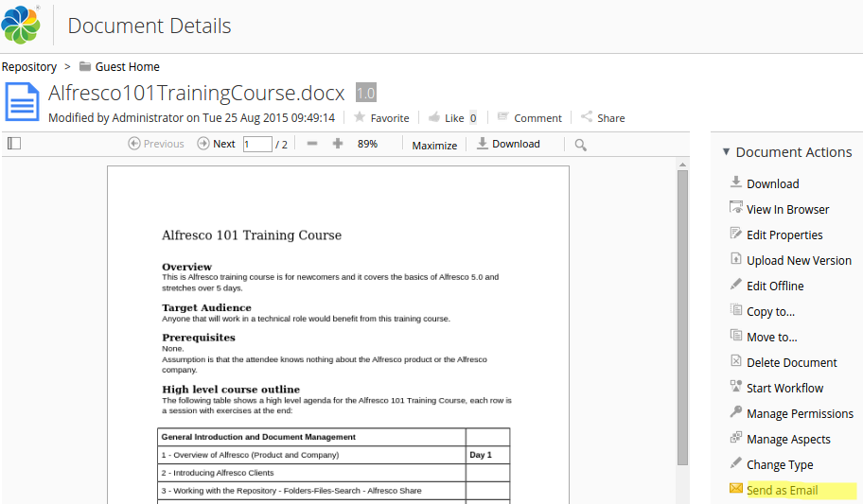
Task: Click the Alfresco logo
Action: pyautogui.click(x=21, y=25)
